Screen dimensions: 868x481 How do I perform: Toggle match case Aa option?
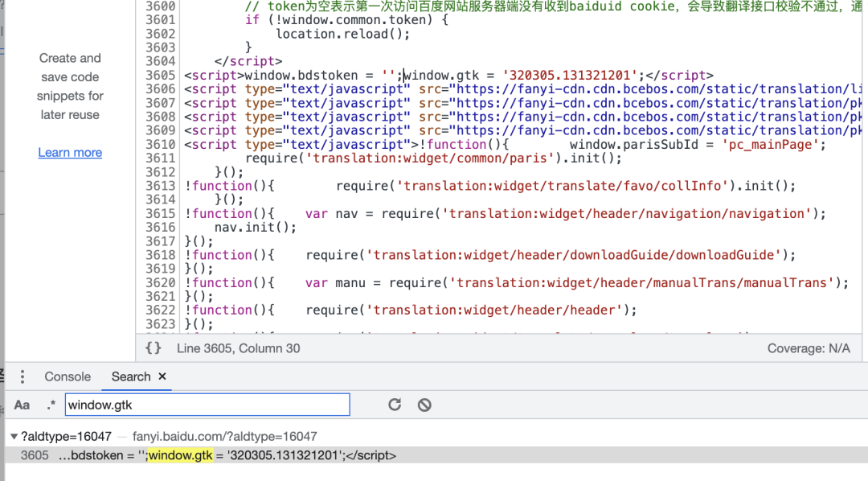(x=22, y=405)
